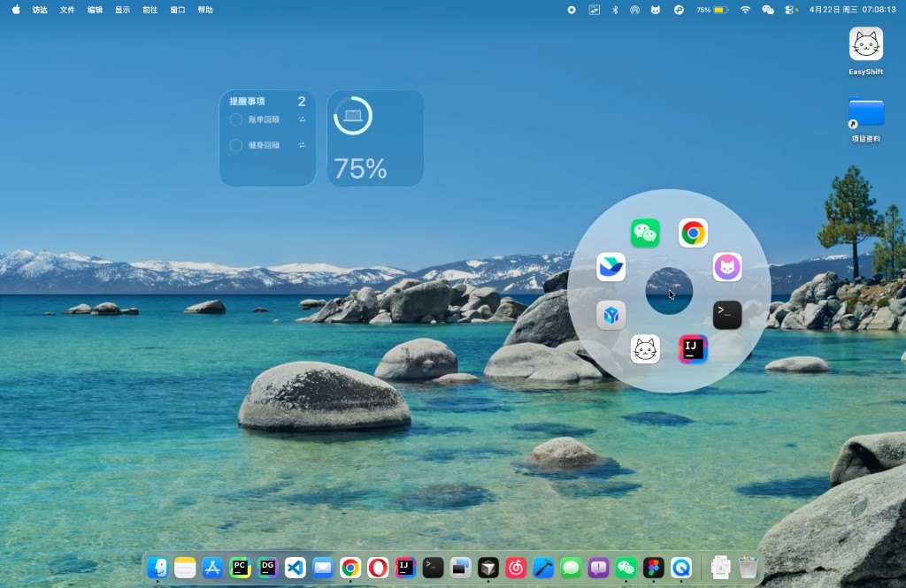Open the 文件 menu
Screen dimensions: 906x588
pyautogui.click(x=67, y=10)
